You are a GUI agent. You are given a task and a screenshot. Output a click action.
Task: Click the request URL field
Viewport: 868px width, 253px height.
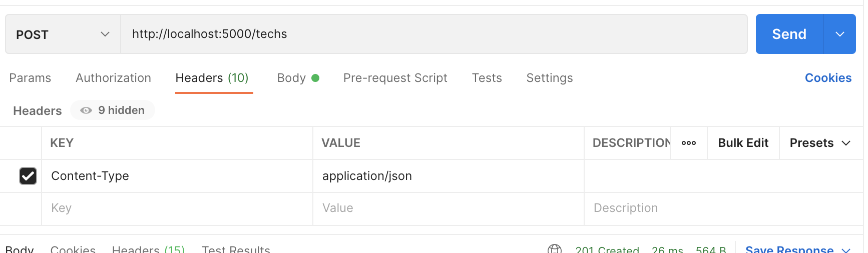433,34
